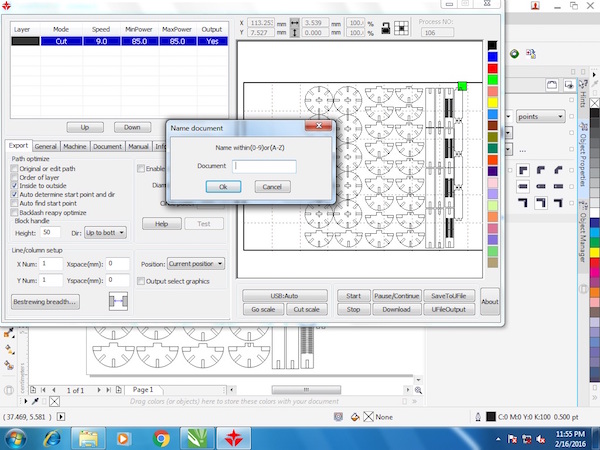
Task: Select the yellow color swatch in layer palette
Action: pos(492,103)
